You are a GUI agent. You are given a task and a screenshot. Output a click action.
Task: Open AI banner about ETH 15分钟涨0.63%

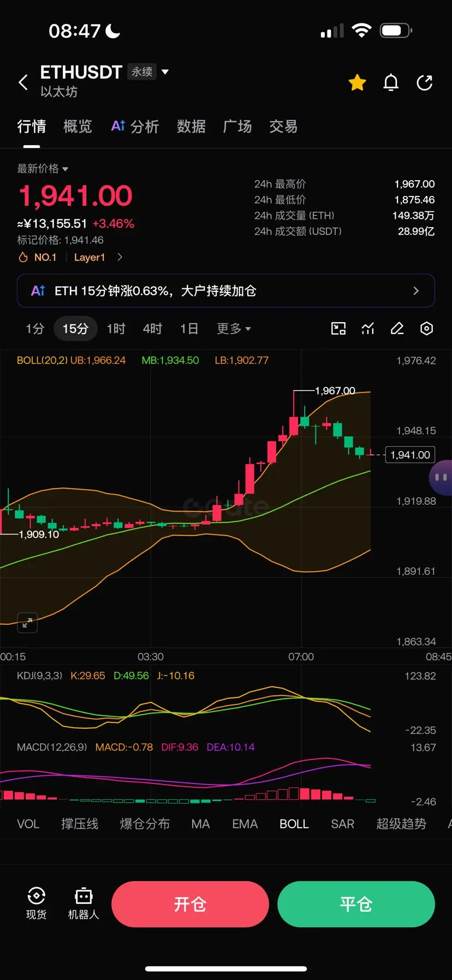click(226, 290)
